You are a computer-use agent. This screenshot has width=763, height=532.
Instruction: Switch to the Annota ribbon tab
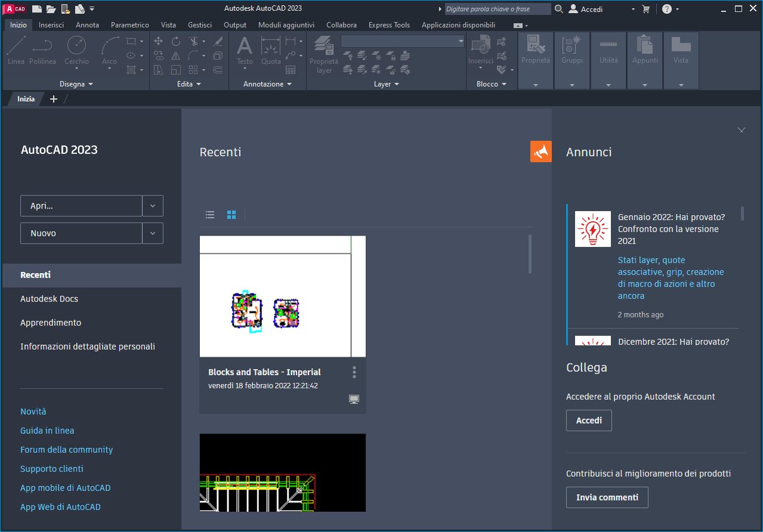88,25
